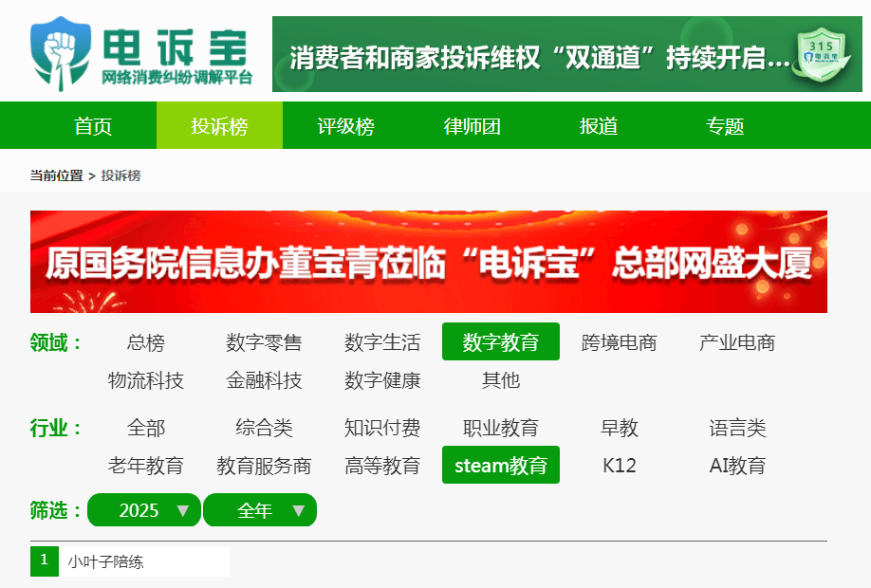
Task: Open the red 董宝青 banner image
Action: point(428,262)
